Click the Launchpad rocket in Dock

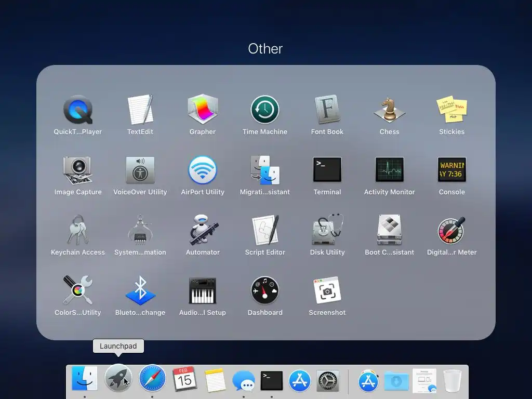pyautogui.click(x=118, y=378)
